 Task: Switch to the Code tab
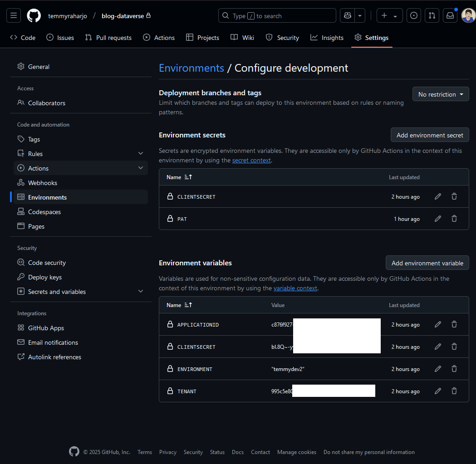pyautogui.click(x=23, y=38)
